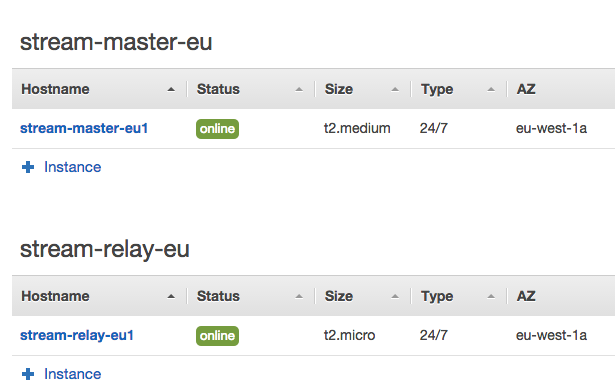Click AZ column header in stream-relay-eu table
Viewport: 615px width, 392px height.
point(526,296)
